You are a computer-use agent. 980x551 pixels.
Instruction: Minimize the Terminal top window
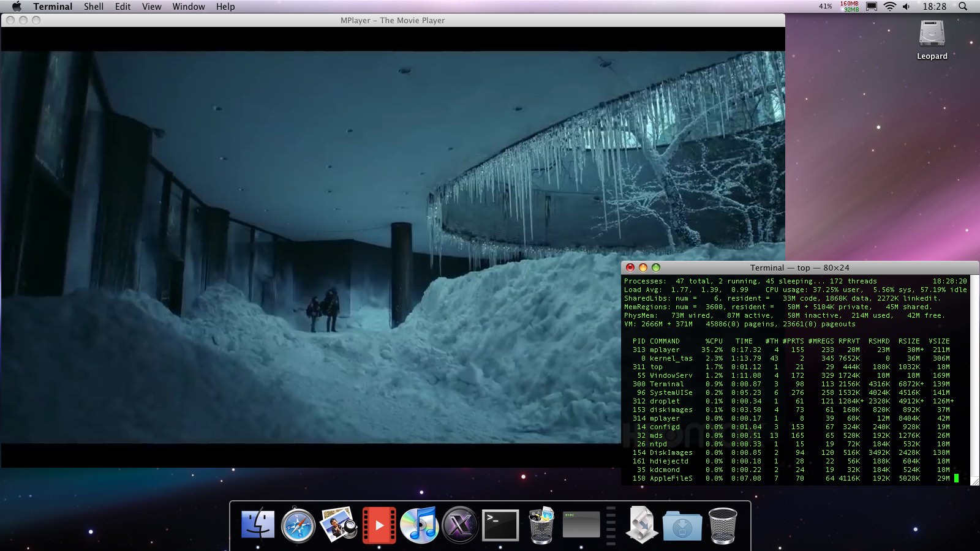pyautogui.click(x=643, y=268)
